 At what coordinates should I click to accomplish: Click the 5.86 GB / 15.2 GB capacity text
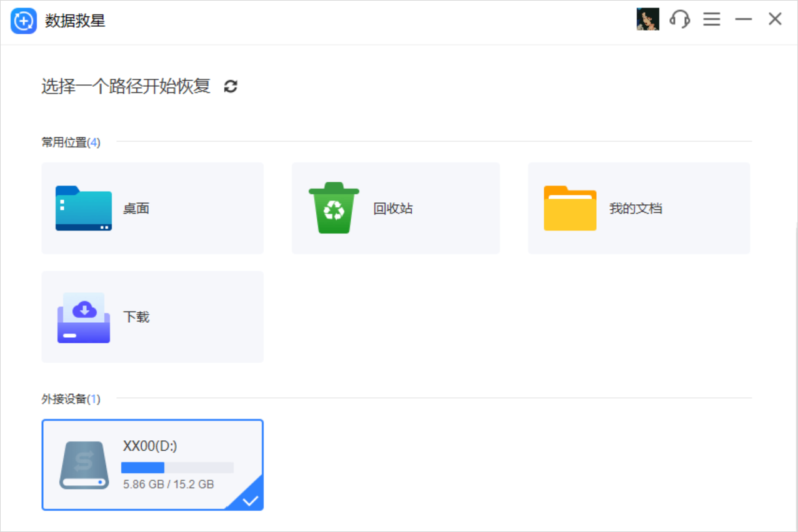(166, 484)
